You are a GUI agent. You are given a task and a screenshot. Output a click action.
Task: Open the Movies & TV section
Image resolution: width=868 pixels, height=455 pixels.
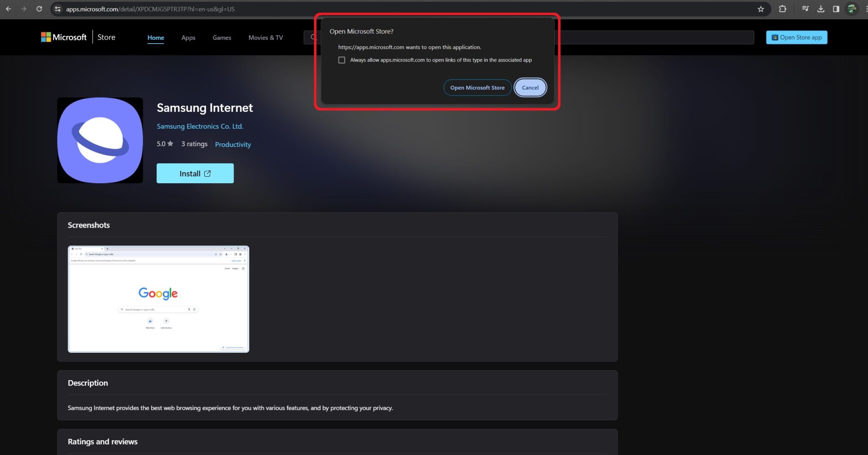(265, 37)
